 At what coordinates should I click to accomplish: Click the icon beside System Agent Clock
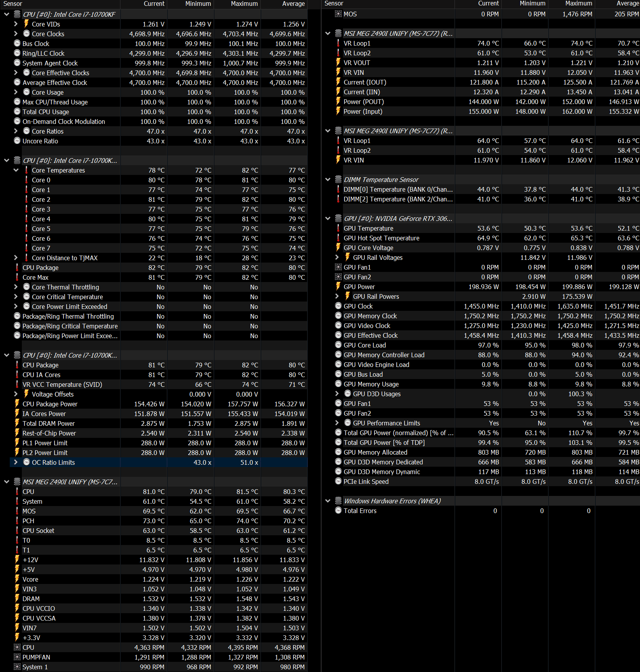click(x=17, y=63)
